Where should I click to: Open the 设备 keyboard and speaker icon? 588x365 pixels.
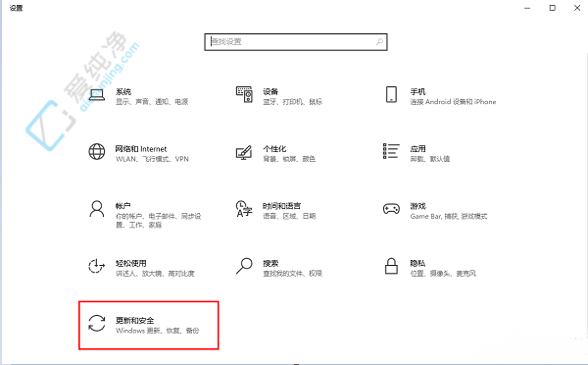click(x=244, y=94)
